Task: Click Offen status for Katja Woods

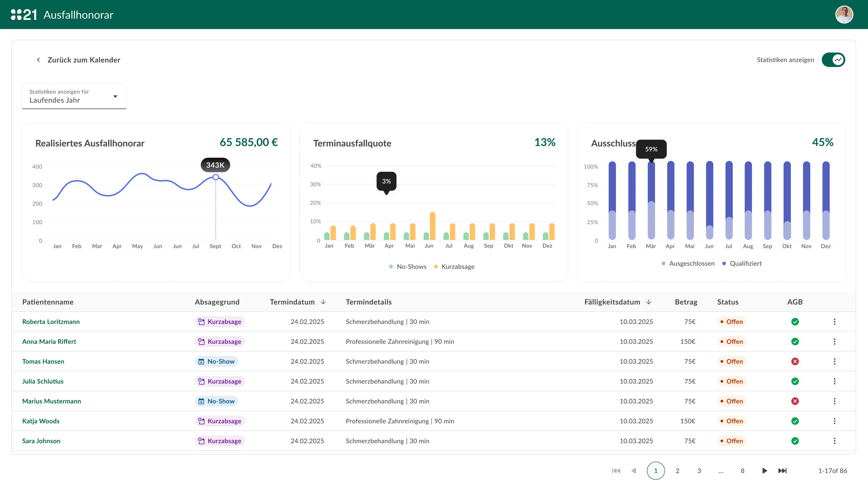Action: [732, 421]
